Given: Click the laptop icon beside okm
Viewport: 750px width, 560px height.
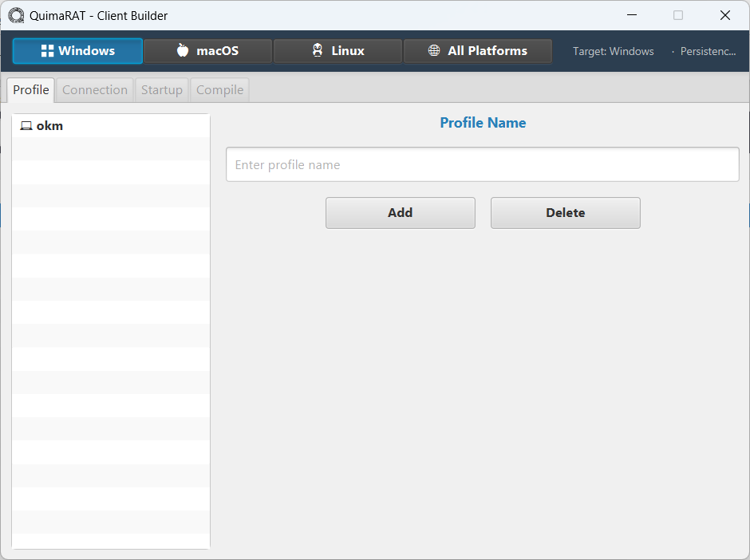Looking at the screenshot, I should coord(26,125).
